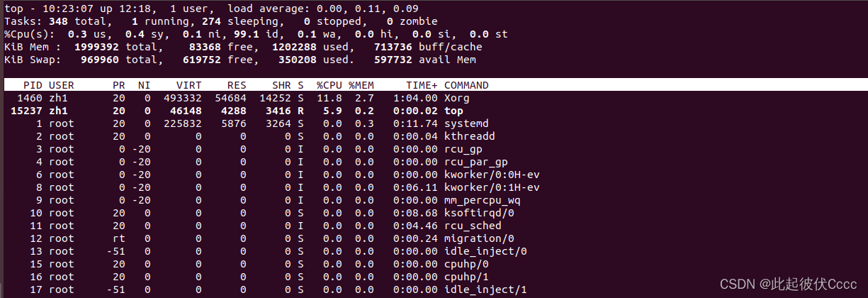Select the 350208 used swap value
The height and width of the screenshot is (298, 868).
298,60
